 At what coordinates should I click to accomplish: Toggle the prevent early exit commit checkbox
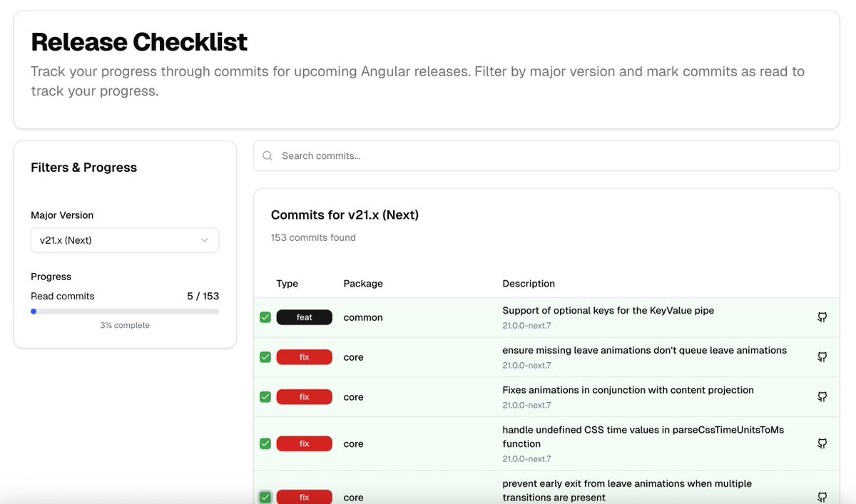pyautogui.click(x=265, y=497)
